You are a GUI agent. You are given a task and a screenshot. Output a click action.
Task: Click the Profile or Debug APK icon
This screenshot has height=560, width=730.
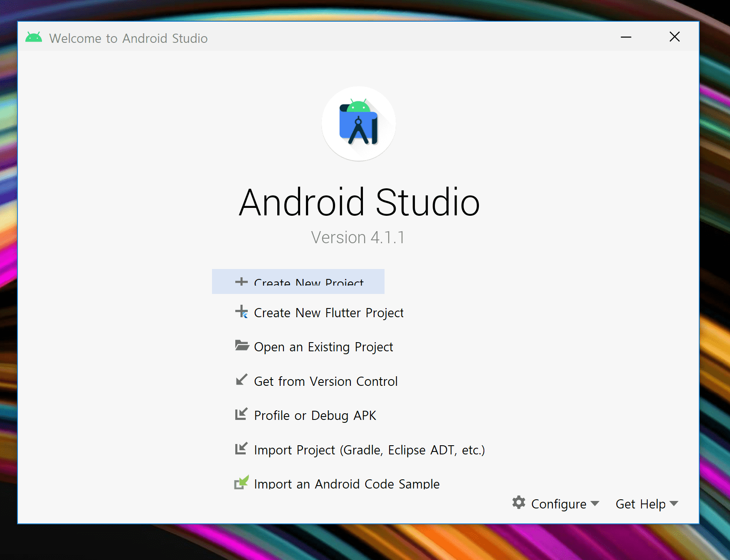pyautogui.click(x=241, y=414)
